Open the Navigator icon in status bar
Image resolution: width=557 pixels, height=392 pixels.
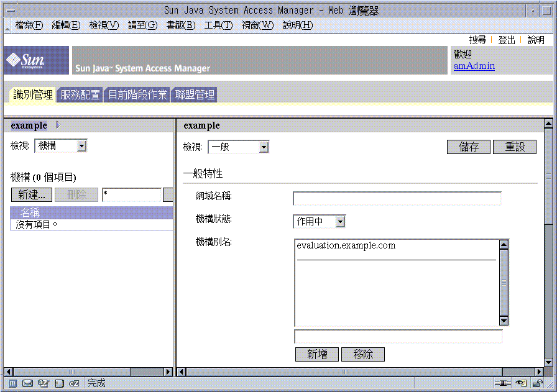coord(12,383)
